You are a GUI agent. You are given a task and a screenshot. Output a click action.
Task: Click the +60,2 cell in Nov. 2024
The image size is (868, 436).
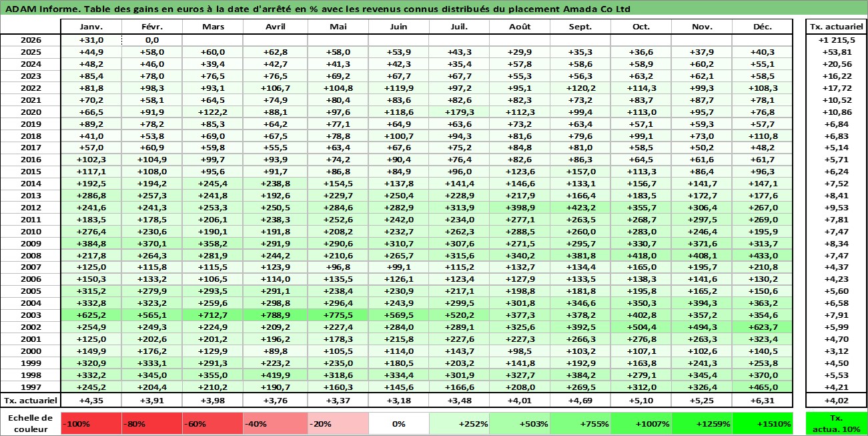pyautogui.click(x=702, y=64)
